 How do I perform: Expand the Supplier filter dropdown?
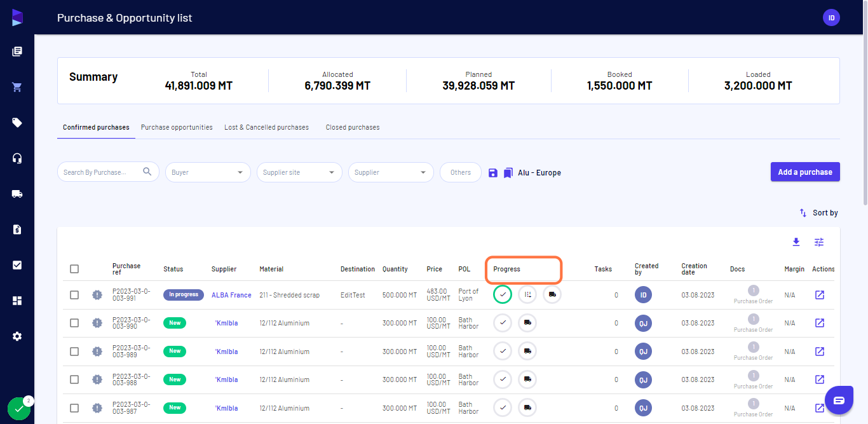pyautogui.click(x=391, y=172)
